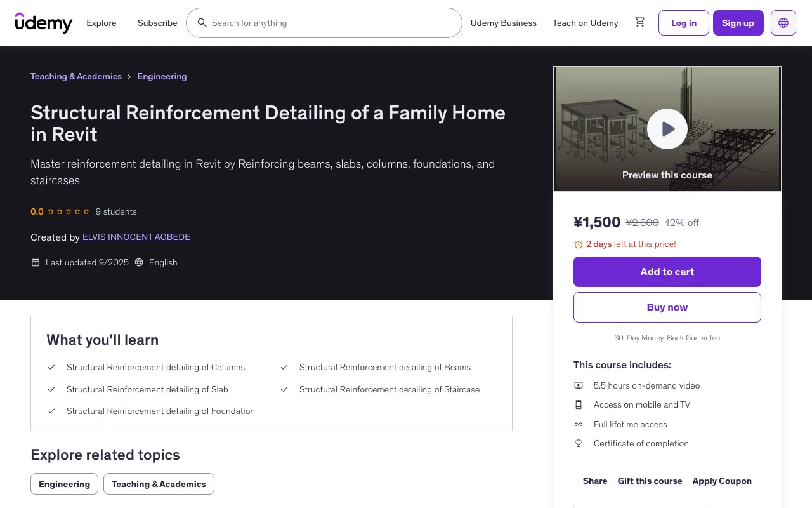Image resolution: width=812 pixels, height=508 pixels.
Task: Click the certificate trophy icon
Action: click(579, 443)
